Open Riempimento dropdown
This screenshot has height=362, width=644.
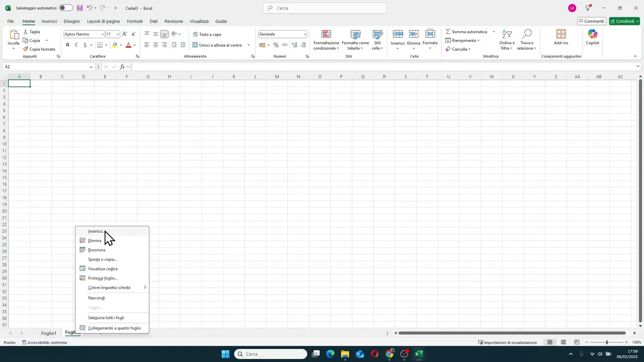(462, 40)
